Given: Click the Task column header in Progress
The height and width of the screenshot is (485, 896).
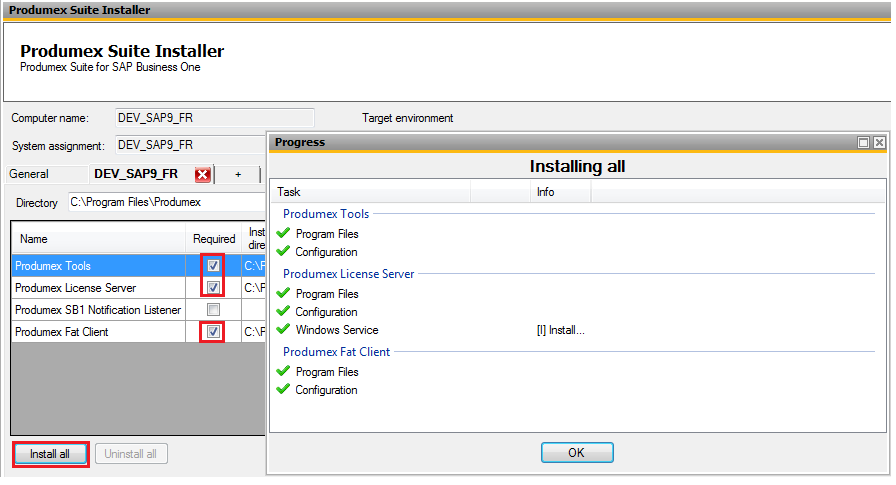Looking at the screenshot, I should (371, 192).
